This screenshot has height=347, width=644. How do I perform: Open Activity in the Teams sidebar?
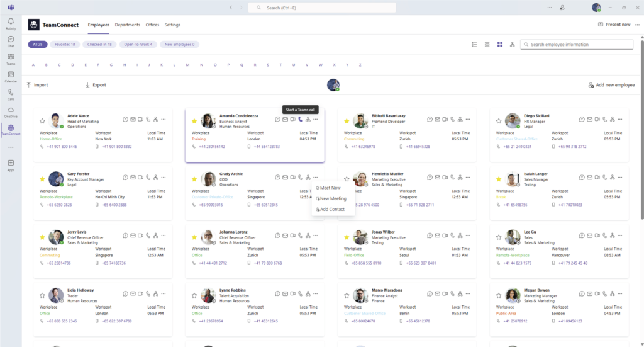[11, 24]
